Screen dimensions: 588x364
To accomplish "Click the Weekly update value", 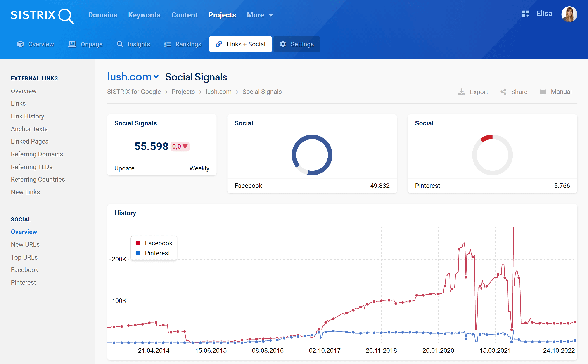I will coord(199,168).
